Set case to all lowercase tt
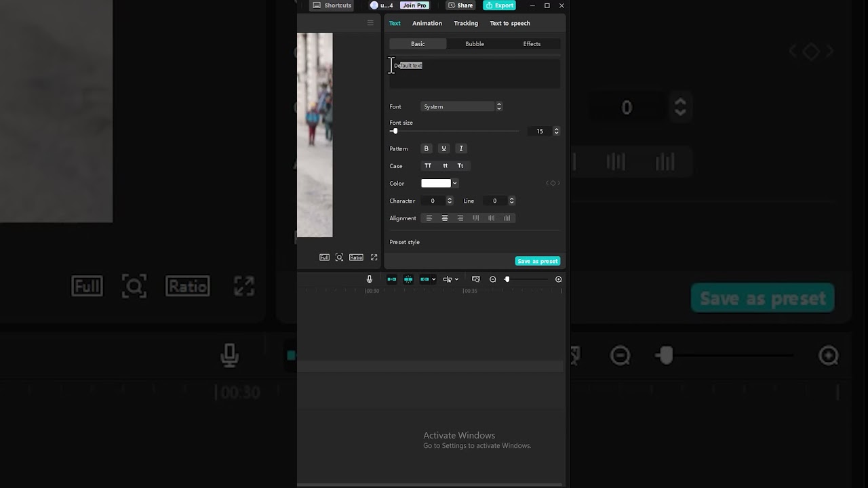 click(x=445, y=165)
